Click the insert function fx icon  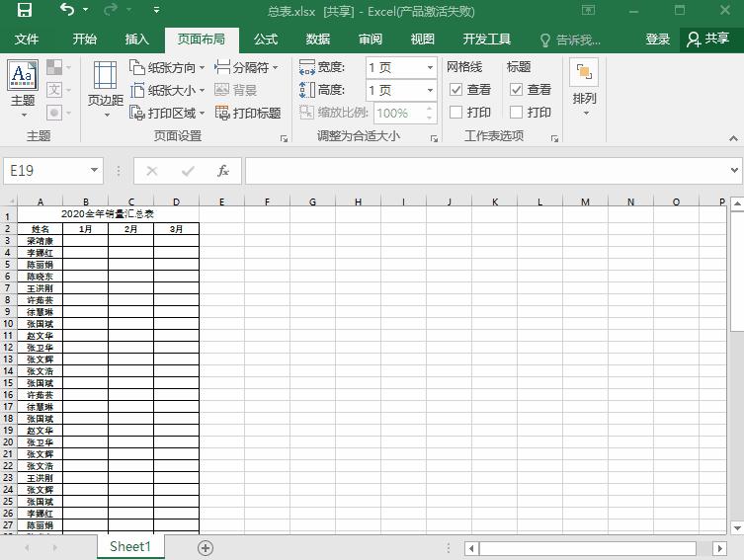click(223, 171)
